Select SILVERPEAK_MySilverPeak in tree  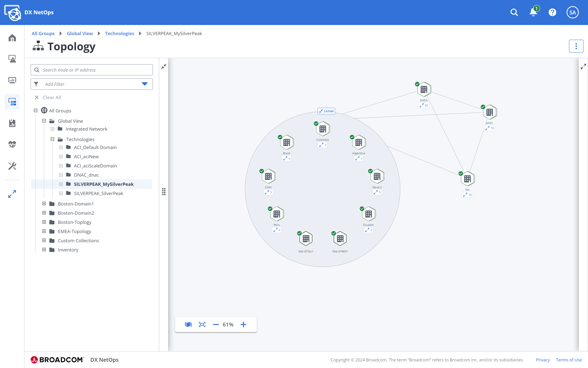point(104,184)
